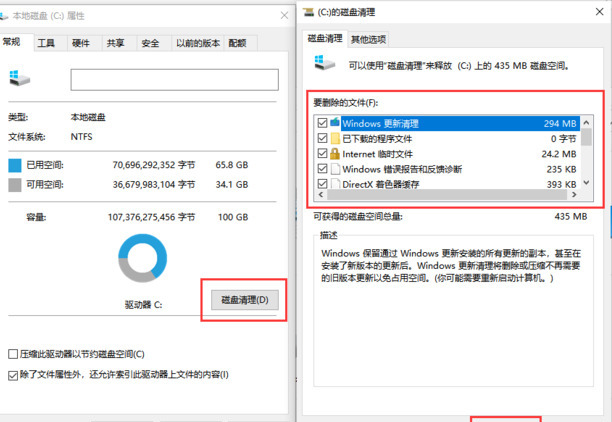The height and width of the screenshot is (422, 612).
Task: Click the DirectX 着色器缓存 file icon
Action: point(336,185)
